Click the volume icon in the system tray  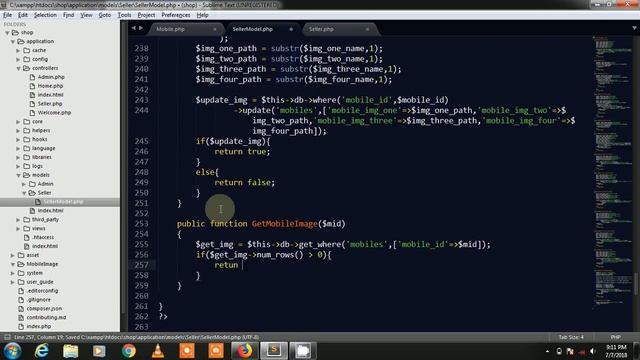[593, 351]
